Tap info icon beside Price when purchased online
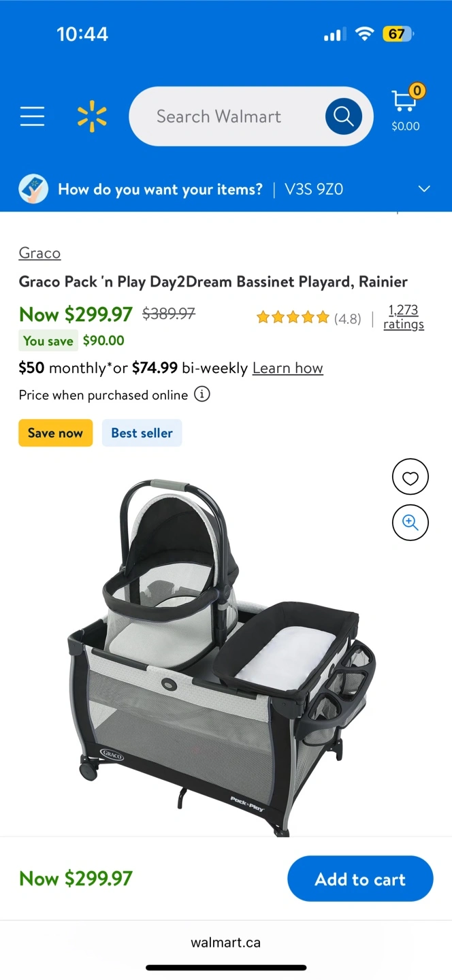 coord(202,394)
